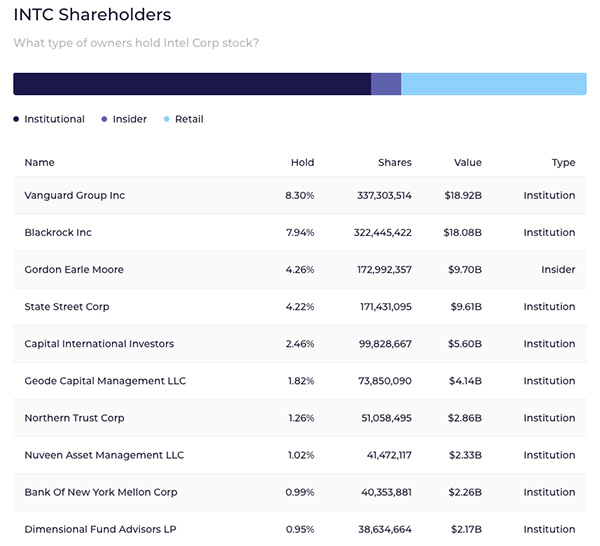Click the Retail legend label
The width and height of the screenshot is (600, 546).
[189, 119]
